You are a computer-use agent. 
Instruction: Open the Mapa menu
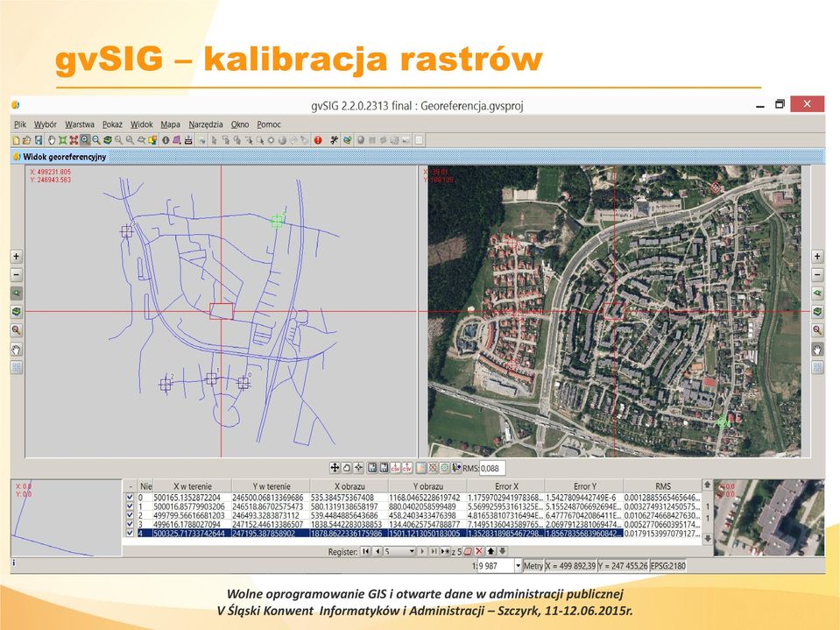[170, 124]
